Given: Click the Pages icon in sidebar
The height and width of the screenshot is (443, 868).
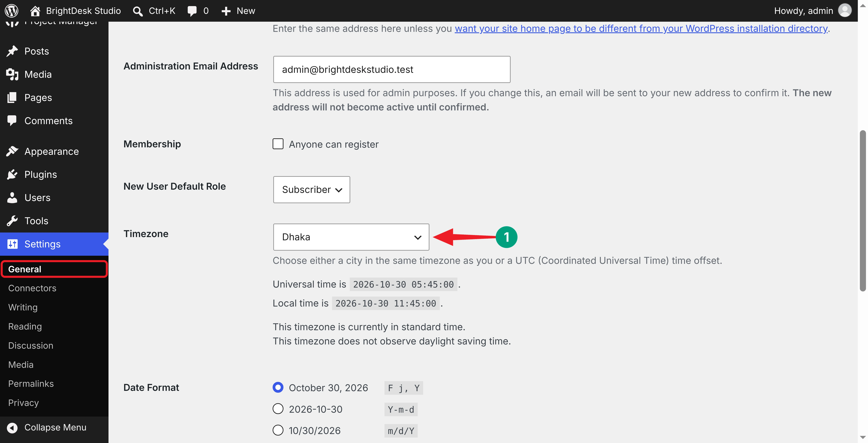Looking at the screenshot, I should pyautogui.click(x=12, y=98).
